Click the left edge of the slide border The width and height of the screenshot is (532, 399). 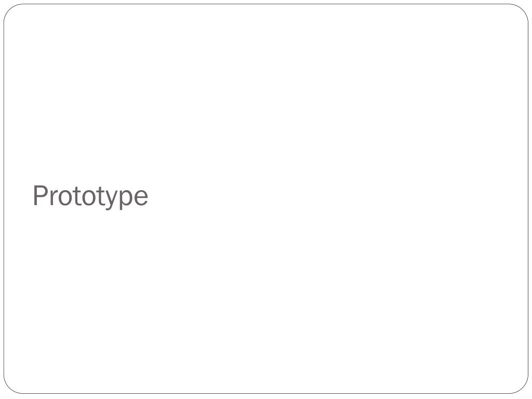[x=4, y=199]
